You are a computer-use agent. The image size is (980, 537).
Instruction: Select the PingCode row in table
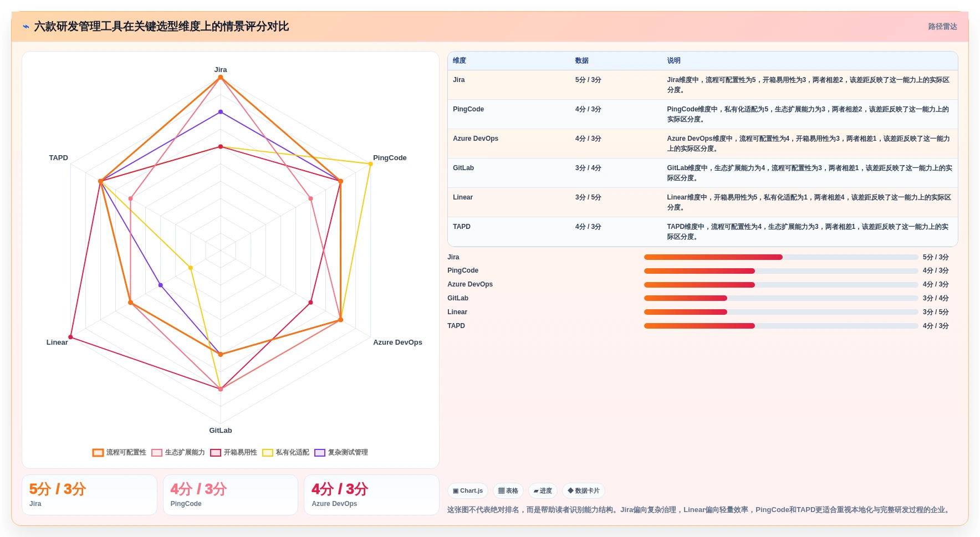(703, 114)
